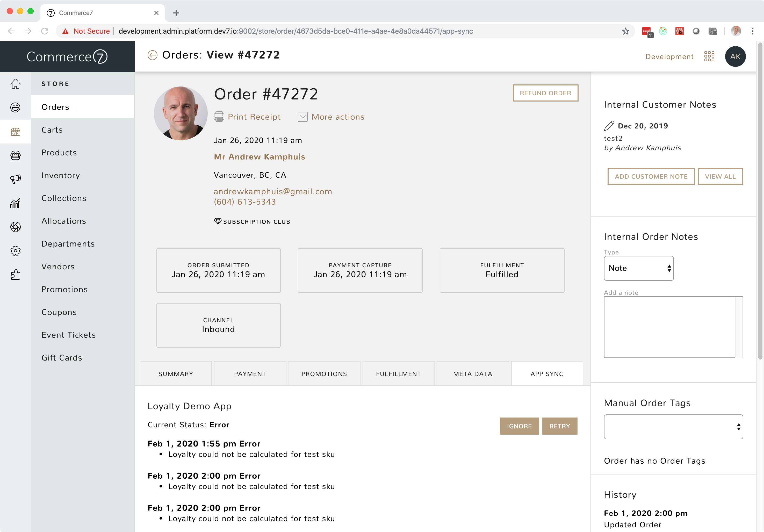Open Promotions in the Store menu
The width and height of the screenshot is (764, 532).
tap(83, 290)
